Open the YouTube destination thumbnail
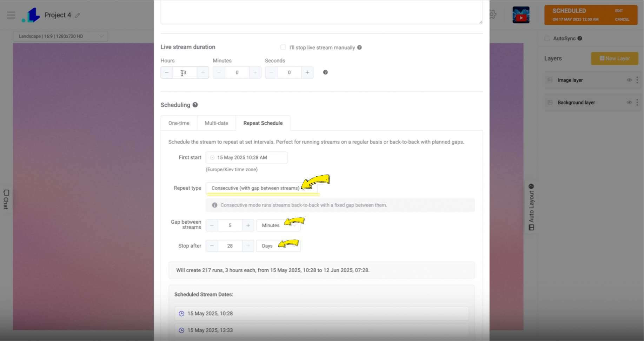Image resolution: width=644 pixels, height=341 pixels. tap(521, 15)
